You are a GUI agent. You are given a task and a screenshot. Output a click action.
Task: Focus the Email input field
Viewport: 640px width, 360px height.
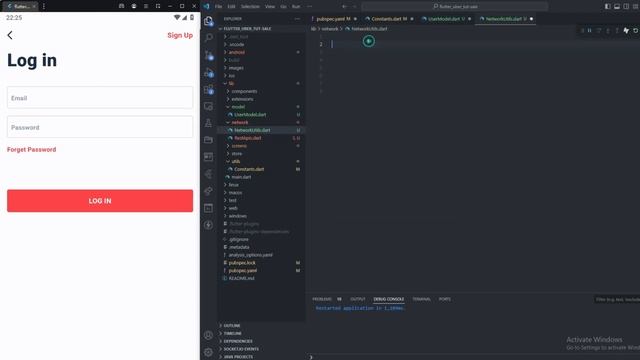(x=100, y=98)
